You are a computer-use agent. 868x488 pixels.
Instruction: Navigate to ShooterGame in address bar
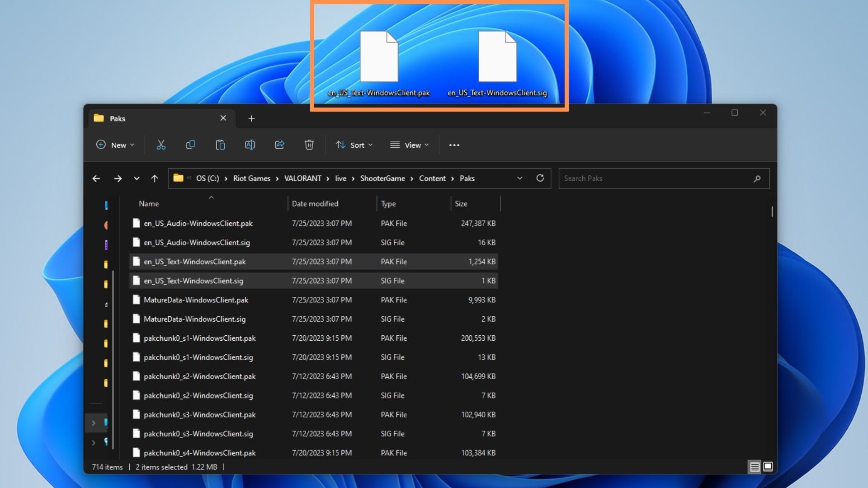point(382,178)
